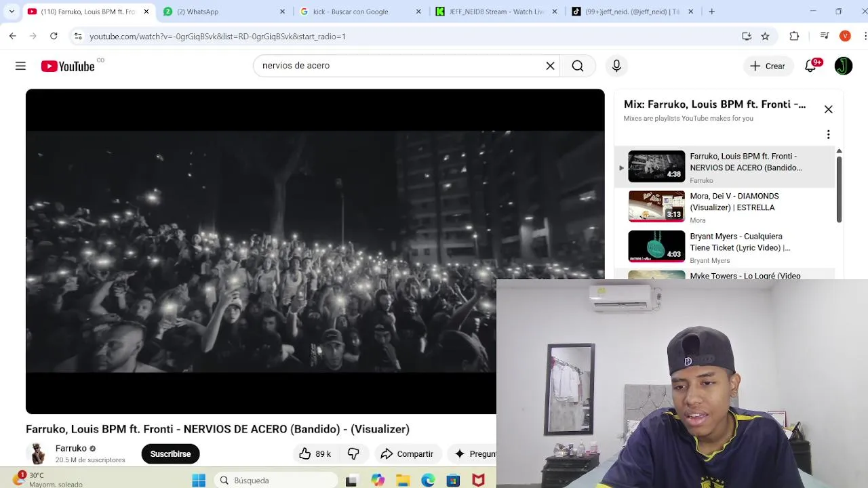Go to YouTube home via logo
This screenshot has height=488, width=868.
pyautogui.click(x=68, y=66)
